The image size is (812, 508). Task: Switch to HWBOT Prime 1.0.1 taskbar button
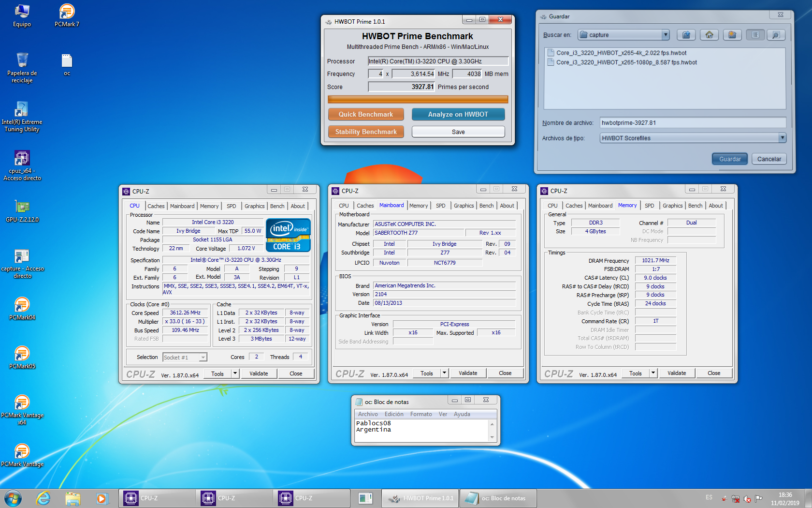pyautogui.click(x=420, y=498)
